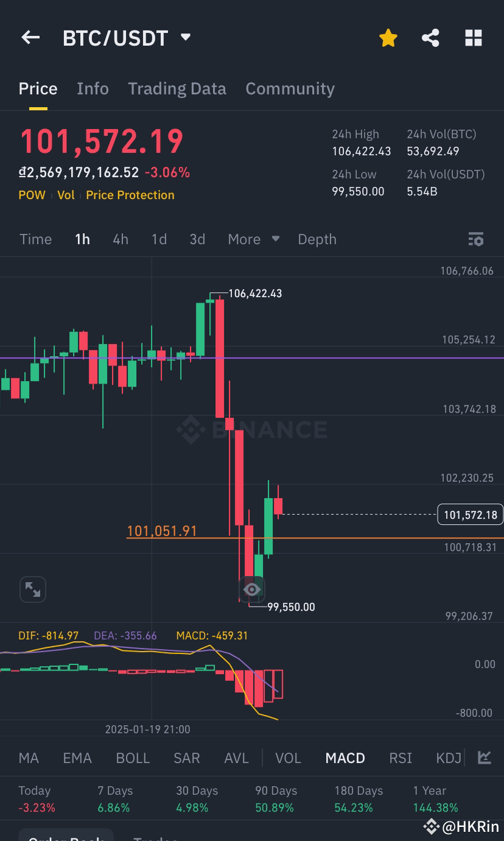The height and width of the screenshot is (841, 504).
Task: Open the share icon
Action: coord(430,38)
